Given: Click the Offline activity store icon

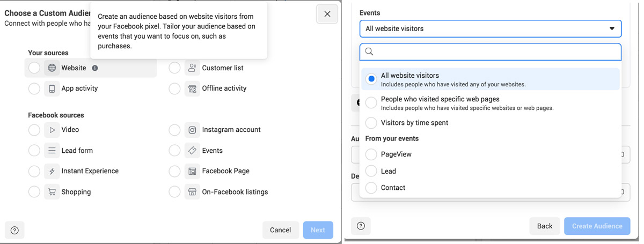Looking at the screenshot, I should [192, 88].
